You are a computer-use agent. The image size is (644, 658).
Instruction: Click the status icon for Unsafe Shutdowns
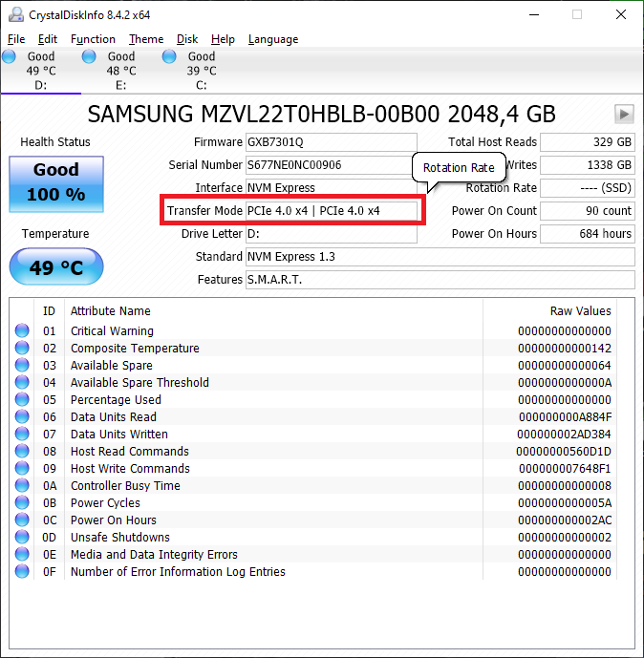click(22, 537)
